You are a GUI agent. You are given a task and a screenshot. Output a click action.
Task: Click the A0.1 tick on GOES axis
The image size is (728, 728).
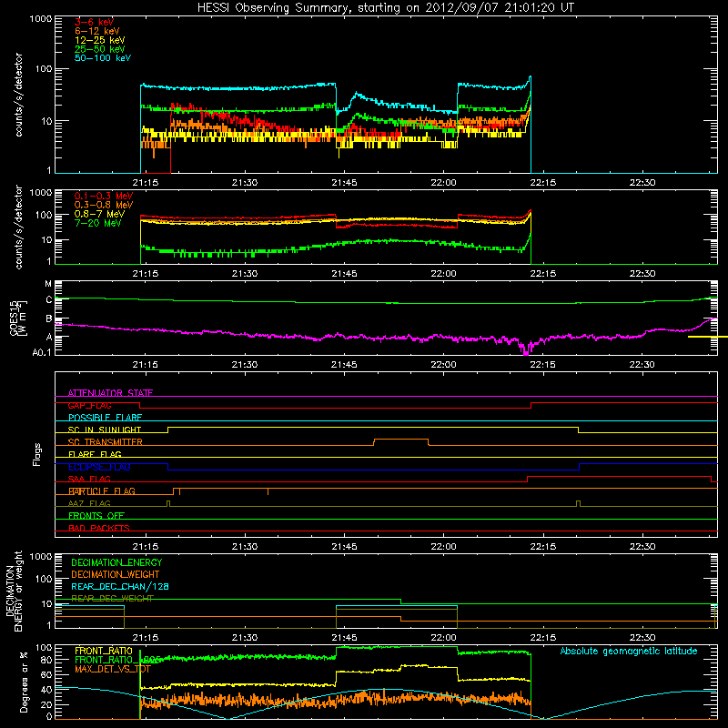pos(42,353)
